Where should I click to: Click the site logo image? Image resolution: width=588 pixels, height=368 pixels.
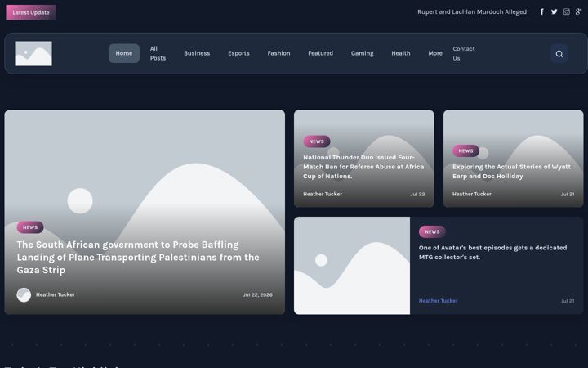point(33,53)
